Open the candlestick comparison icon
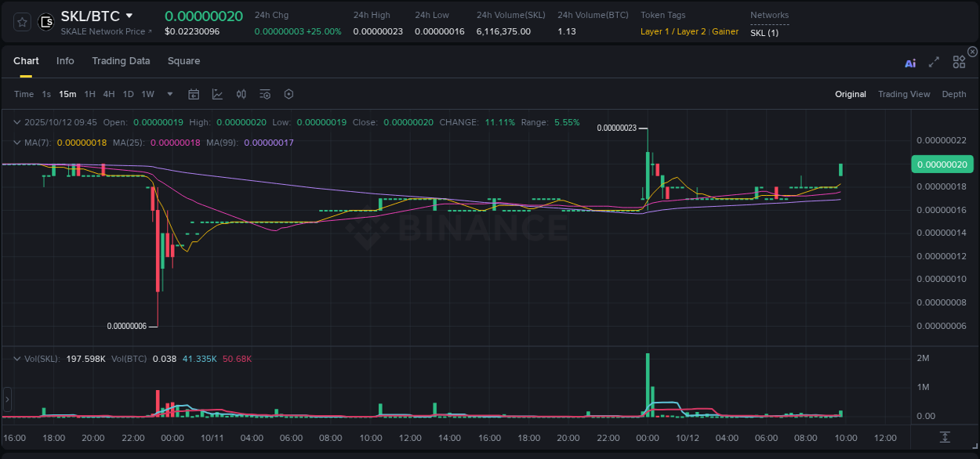The width and height of the screenshot is (980, 459). tap(241, 94)
